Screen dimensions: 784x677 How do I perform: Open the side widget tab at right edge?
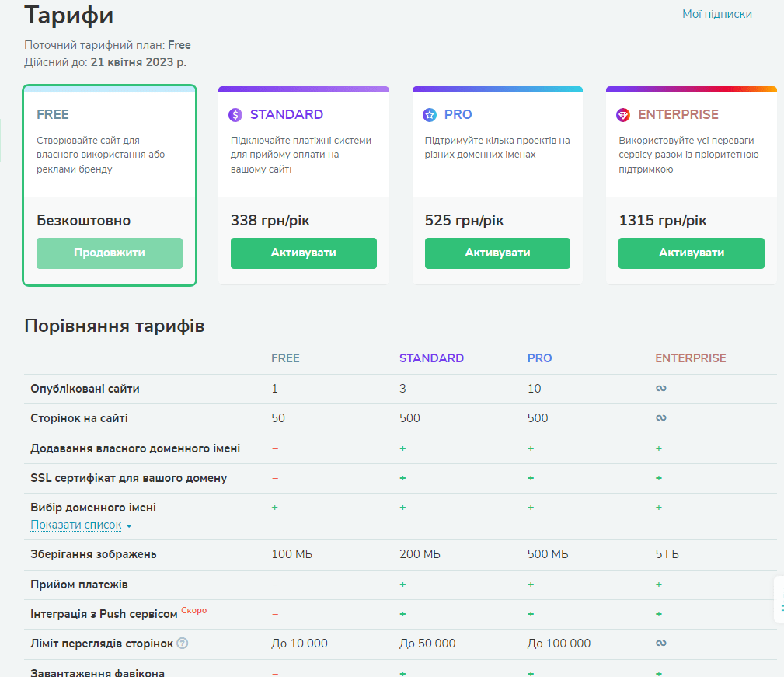[779, 599]
